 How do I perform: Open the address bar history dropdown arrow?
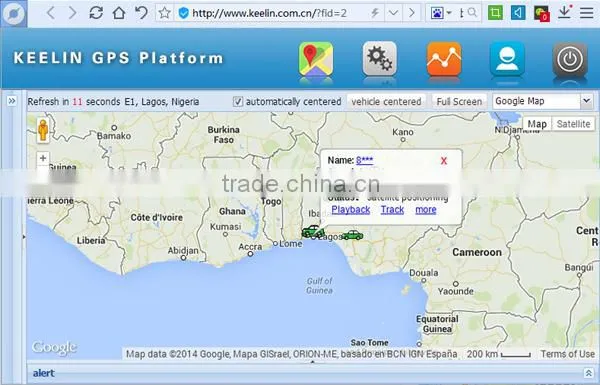[x=393, y=13]
